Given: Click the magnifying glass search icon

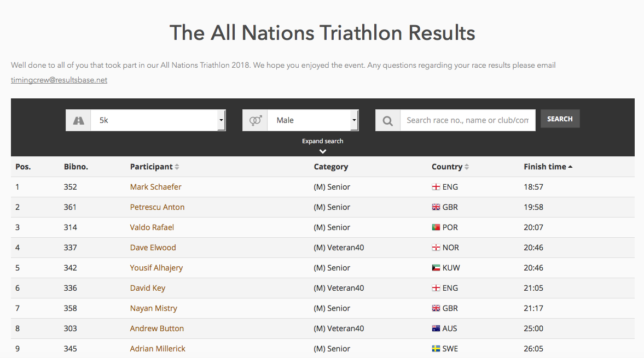Looking at the screenshot, I should pyautogui.click(x=388, y=121).
